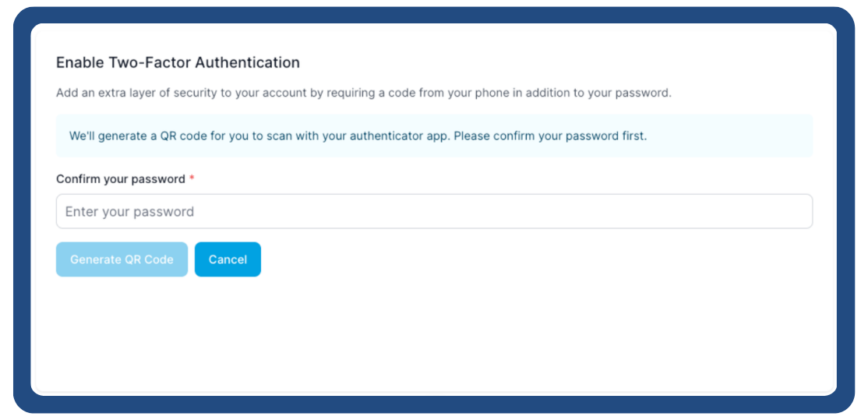868x420 pixels.
Task: Click "We'll generate a QR code" banner text
Action: pos(138,136)
